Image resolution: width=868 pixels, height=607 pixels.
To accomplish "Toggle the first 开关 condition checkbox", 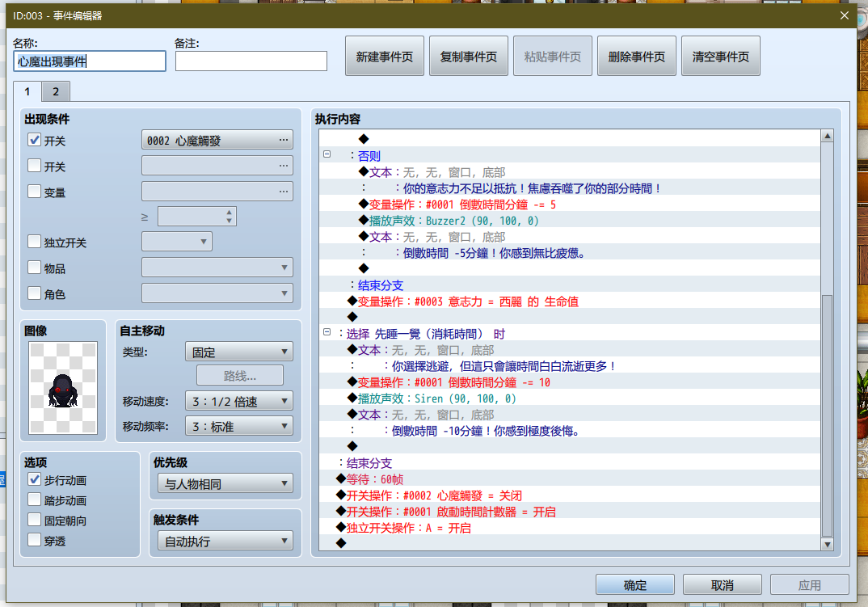I will coord(34,140).
